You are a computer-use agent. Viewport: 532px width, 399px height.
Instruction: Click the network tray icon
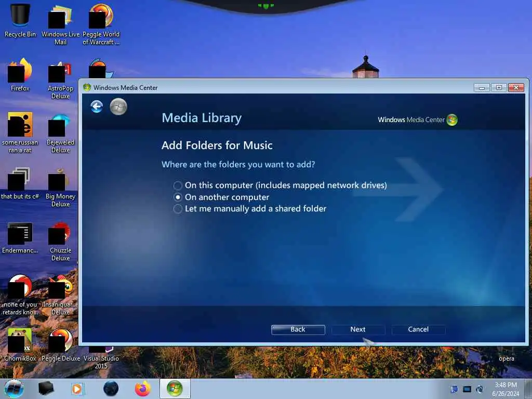pyautogui.click(x=467, y=389)
